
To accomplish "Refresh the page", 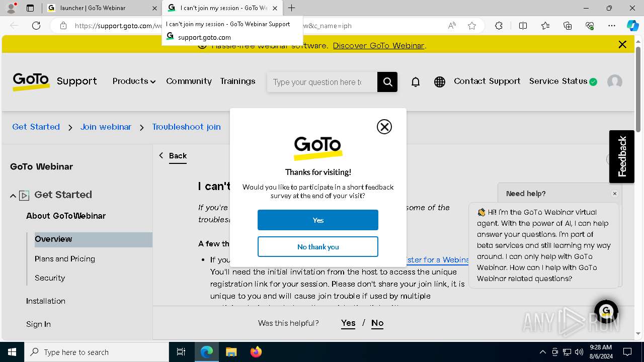I will pyautogui.click(x=36, y=26).
